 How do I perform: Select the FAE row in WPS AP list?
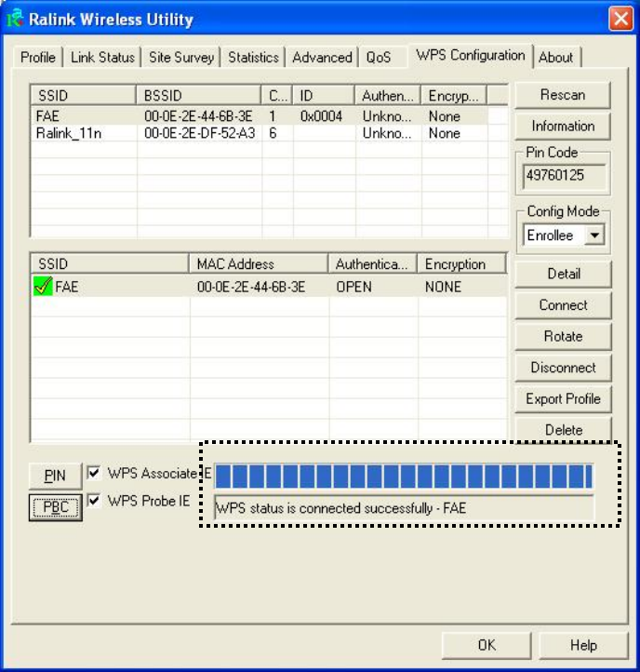coord(260,116)
